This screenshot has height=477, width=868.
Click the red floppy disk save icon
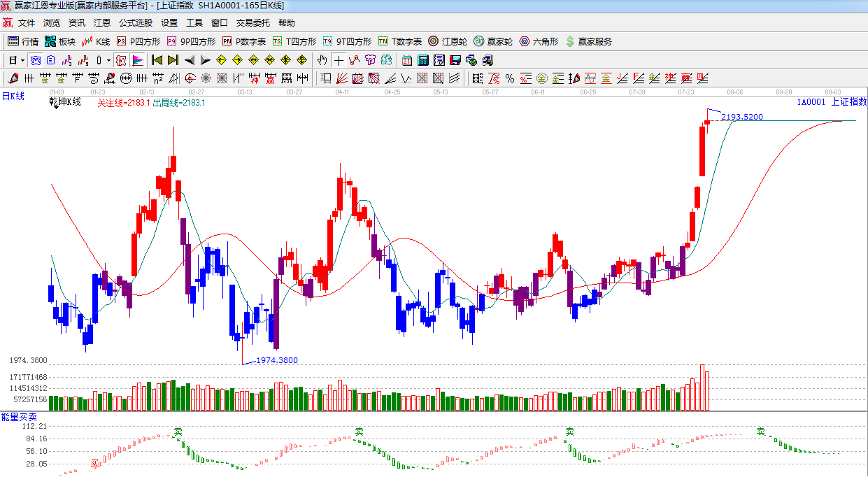pos(455,60)
